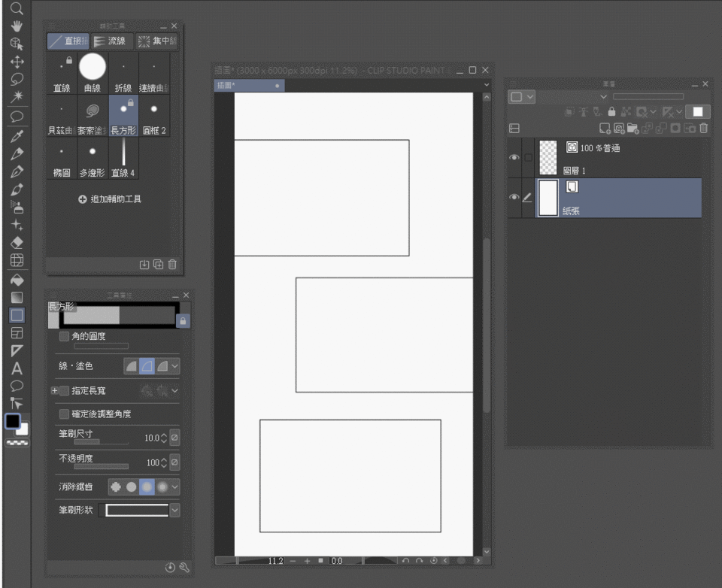The image size is (722, 588).
Task: Enable the 角的圓度 checkbox
Action: [64, 336]
